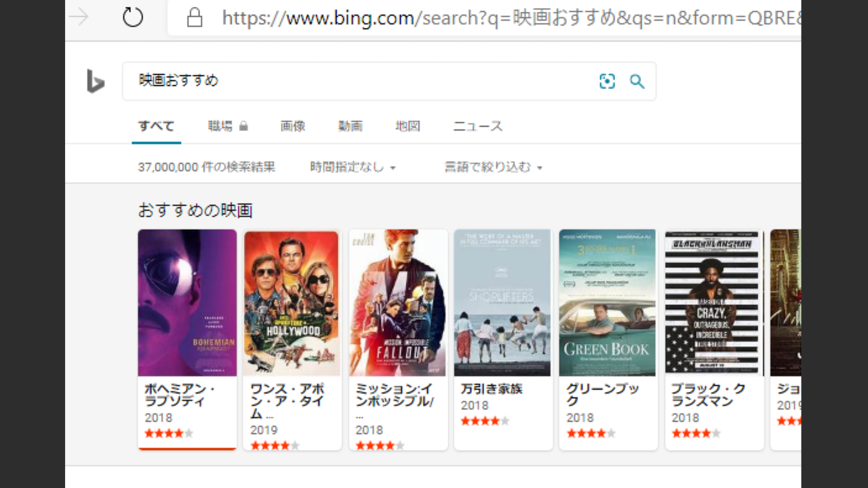Open visual search camera icon
This screenshot has height=488, width=868.
(x=607, y=81)
